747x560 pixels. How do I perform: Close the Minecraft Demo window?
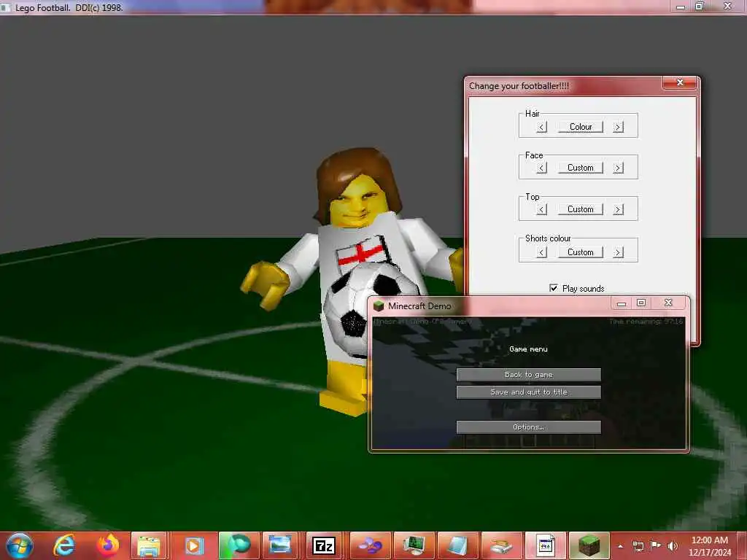pos(668,303)
